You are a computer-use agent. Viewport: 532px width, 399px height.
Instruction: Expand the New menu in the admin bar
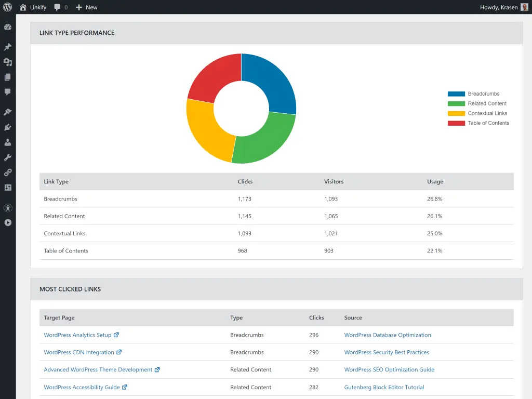point(86,7)
